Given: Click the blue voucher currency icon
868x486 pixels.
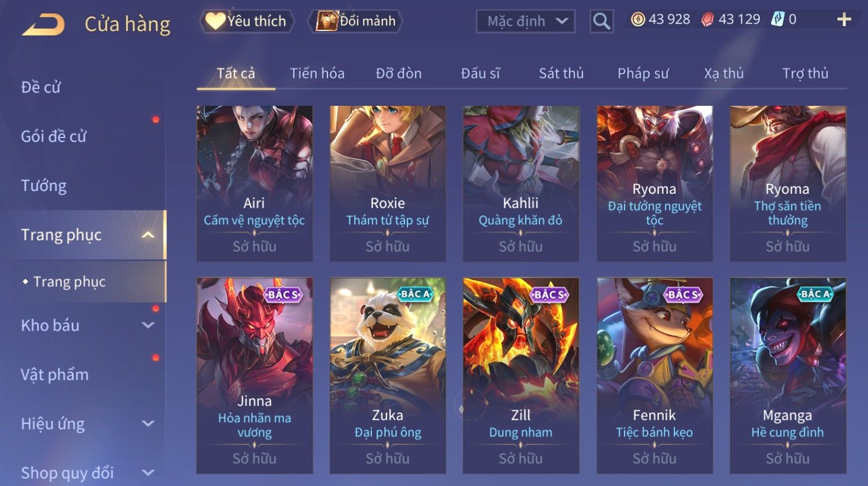Looking at the screenshot, I should pyautogui.click(x=778, y=20).
